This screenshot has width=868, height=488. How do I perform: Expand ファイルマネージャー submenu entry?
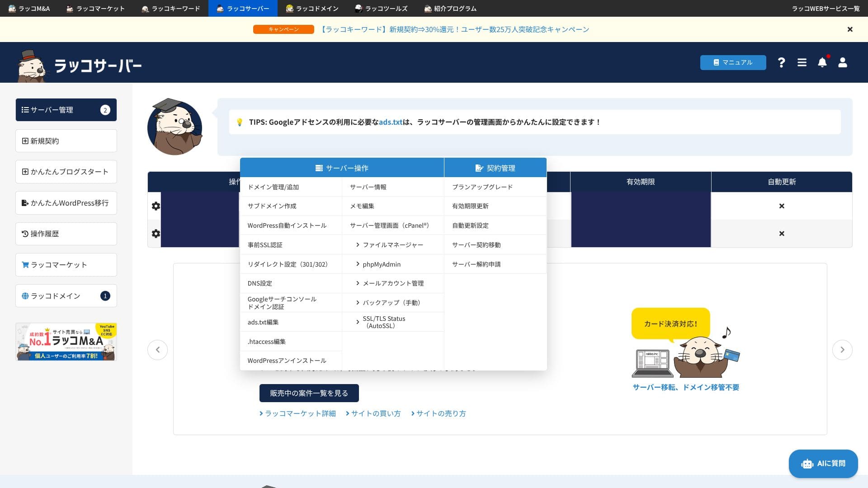point(392,245)
